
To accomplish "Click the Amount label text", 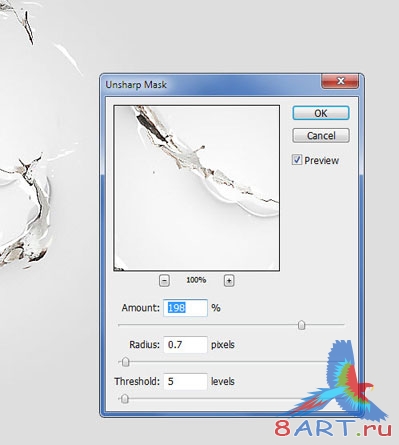I will pyautogui.click(x=141, y=308).
